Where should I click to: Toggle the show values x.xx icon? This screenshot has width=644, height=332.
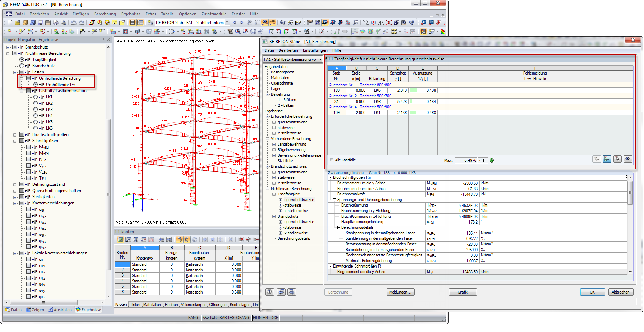tap(272, 23)
